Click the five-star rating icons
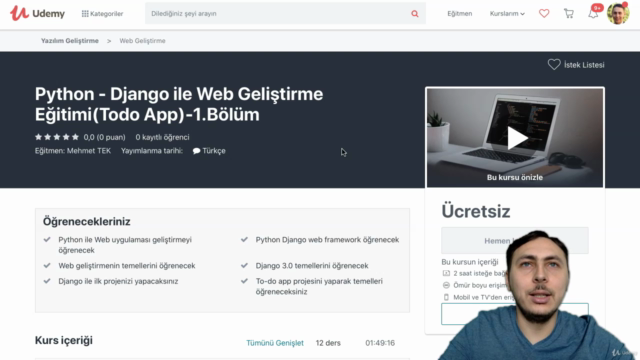The height and width of the screenshot is (360, 640). click(57, 137)
